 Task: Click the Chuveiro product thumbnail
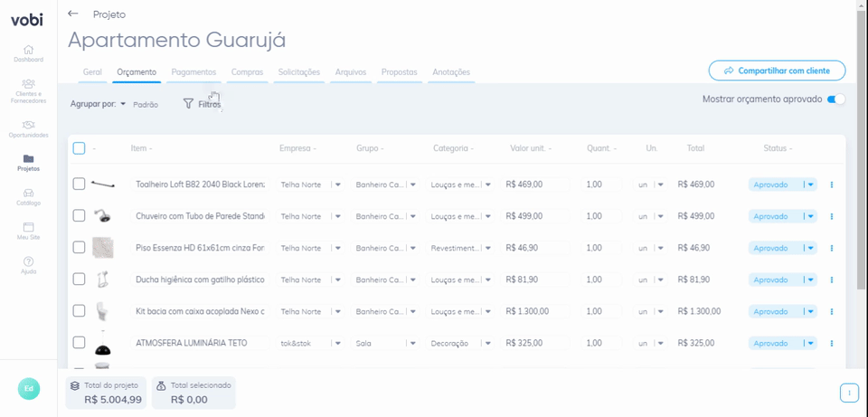pyautogui.click(x=103, y=216)
